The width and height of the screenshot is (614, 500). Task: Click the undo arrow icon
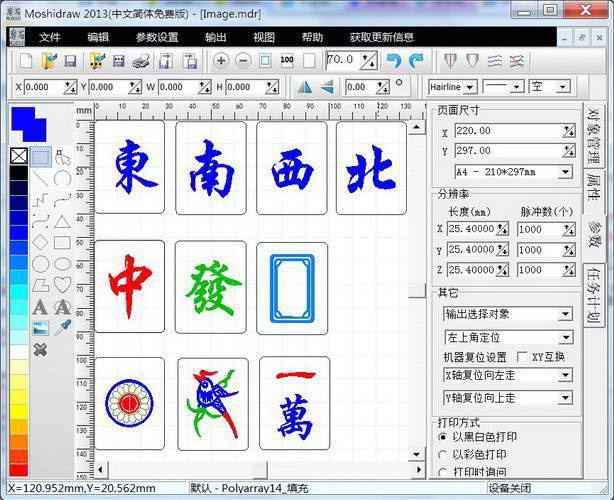point(393,61)
